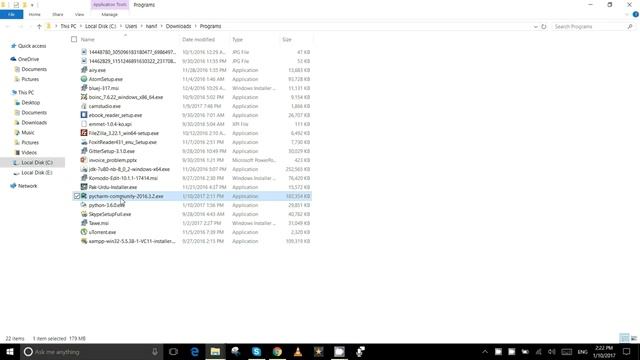The image size is (640, 360).
Task: Open Music in the navigation pane
Action: point(28,133)
